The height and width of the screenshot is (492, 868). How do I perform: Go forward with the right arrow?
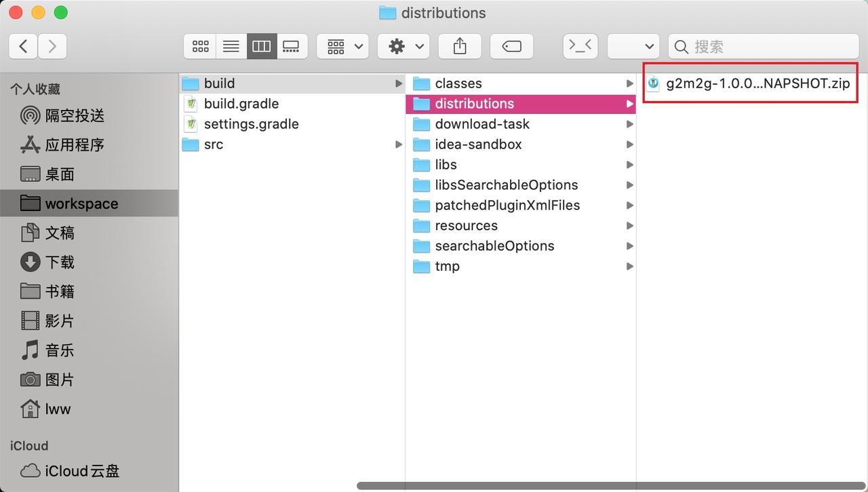(52, 46)
